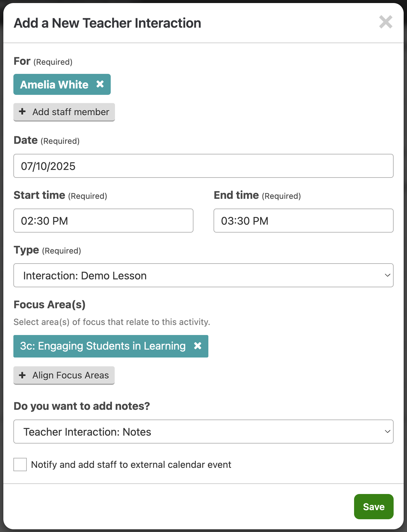Click the Date field showing 07/10/2025

(203, 166)
